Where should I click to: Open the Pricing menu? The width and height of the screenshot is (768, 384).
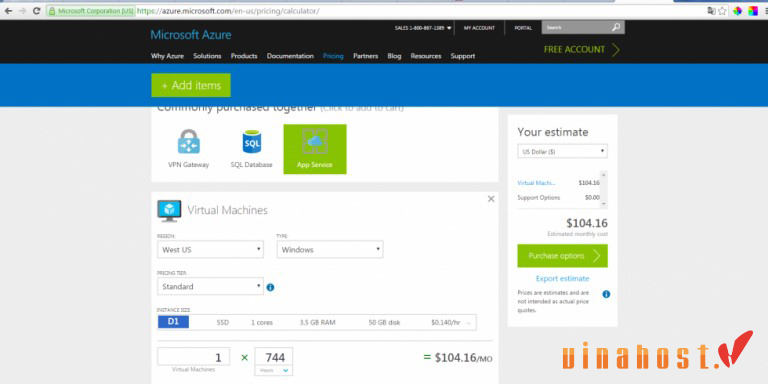333,56
